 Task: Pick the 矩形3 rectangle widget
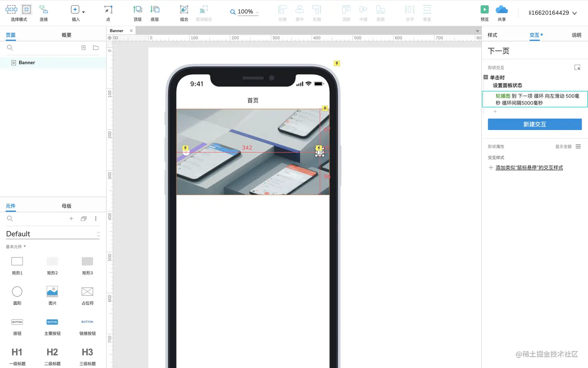[x=87, y=265]
